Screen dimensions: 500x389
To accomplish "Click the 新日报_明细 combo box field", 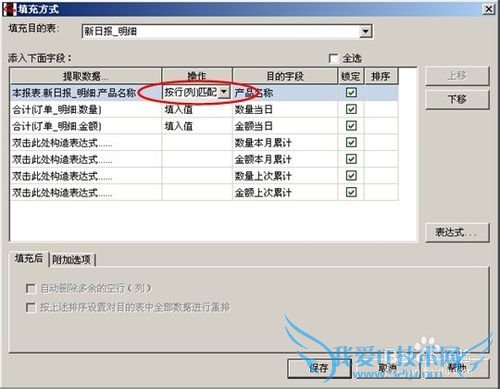I will [227, 31].
